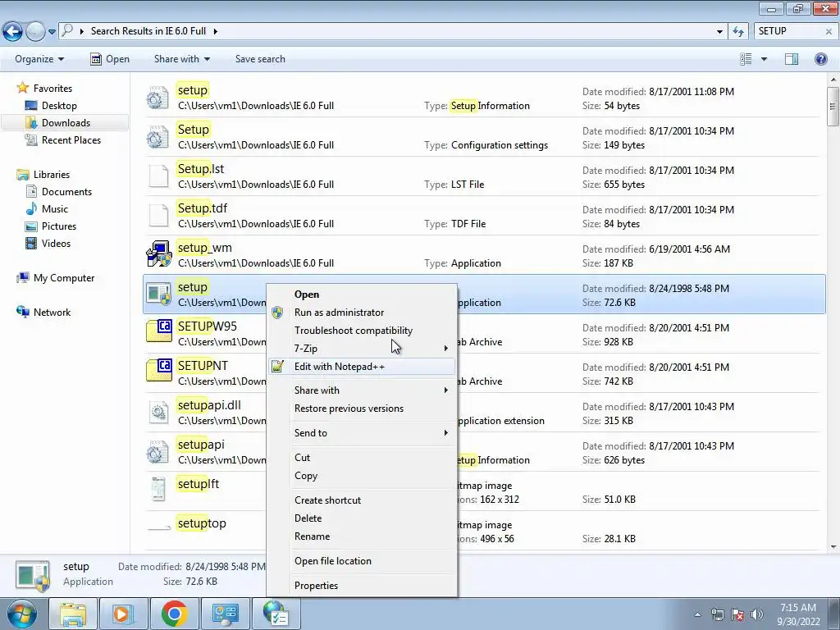Open recent pages dropdown arrow
Screen dimensions: 840x630
(52, 32)
